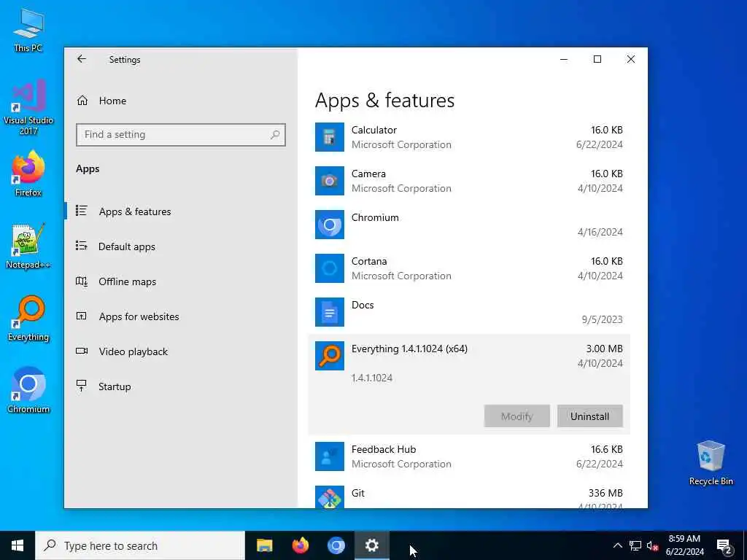This screenshot has width=747, height=560.
Task: Click the Docs app icon in list
Action: (x=329, y=312)
